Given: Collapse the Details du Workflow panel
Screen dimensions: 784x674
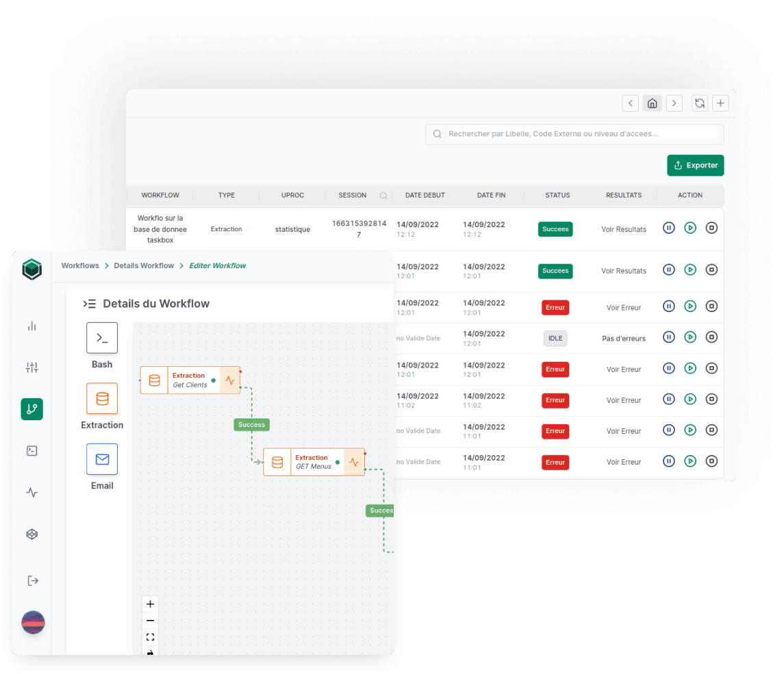Looking at the screenshot, I should tap(89, 304).
